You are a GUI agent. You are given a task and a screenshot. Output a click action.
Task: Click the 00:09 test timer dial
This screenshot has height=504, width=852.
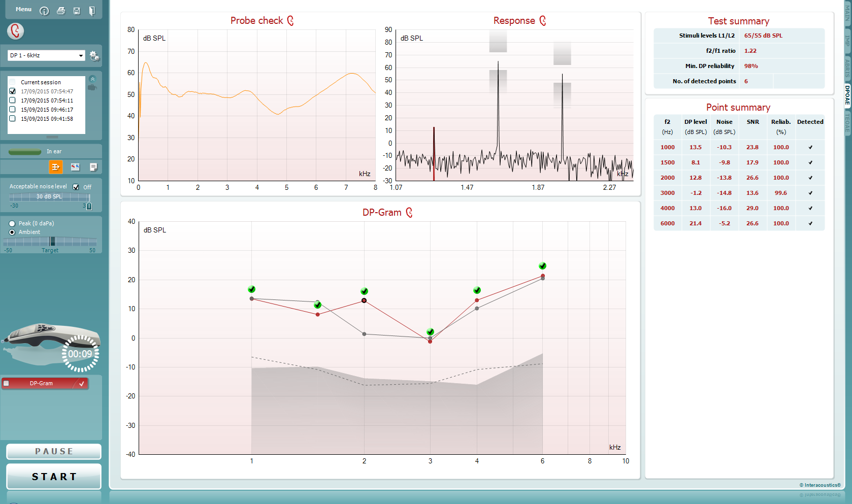(80, 354)
